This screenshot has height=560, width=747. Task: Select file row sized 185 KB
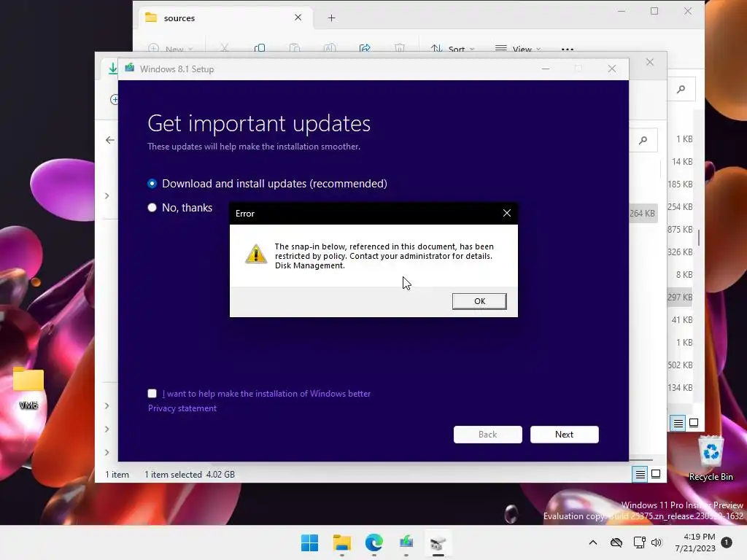coord(679,184)
